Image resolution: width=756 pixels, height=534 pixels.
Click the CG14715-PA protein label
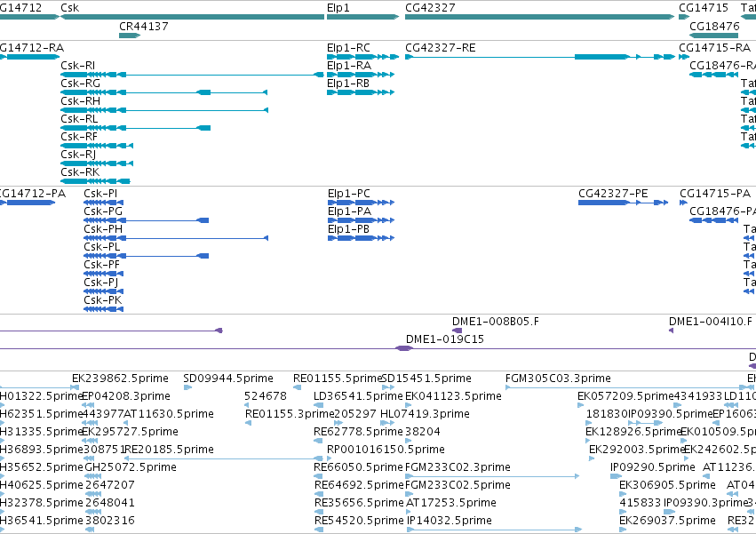pyautogui.click(x=715, y=194)
